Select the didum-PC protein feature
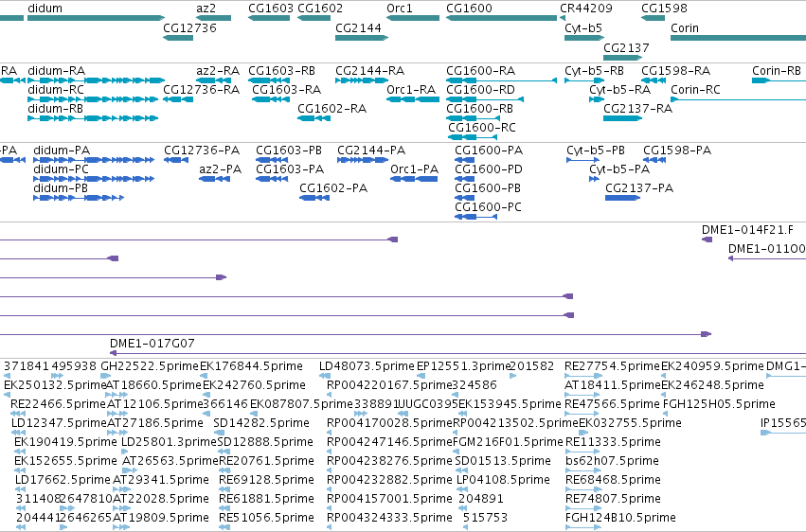Screen dimensions: 806x532 [94, 179]
